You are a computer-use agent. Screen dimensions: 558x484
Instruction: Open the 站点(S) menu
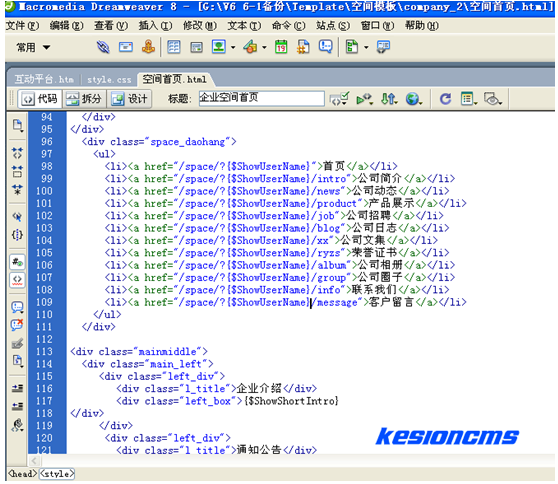(333, 26)
